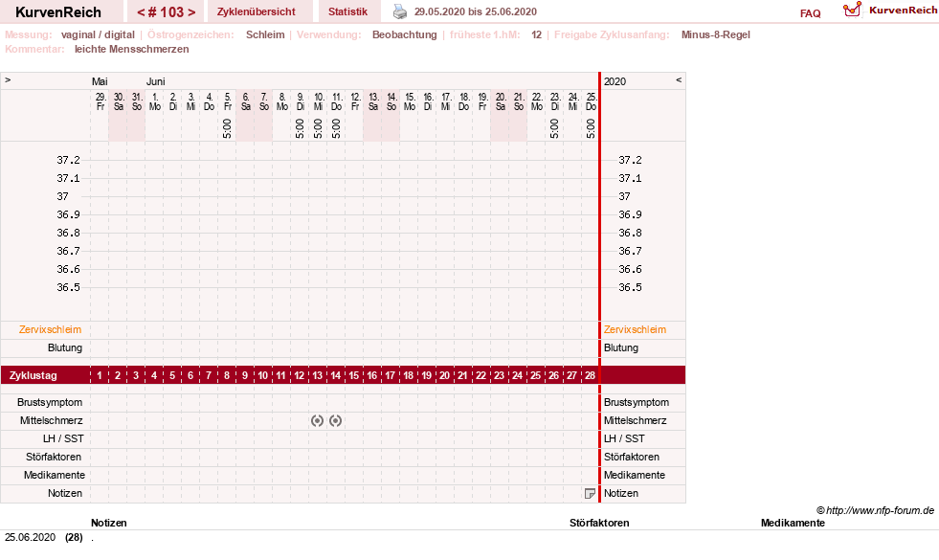Click the Zervixschleim label on the left
Viewport: 939px width, 560px height.
[x=51, y=329]
